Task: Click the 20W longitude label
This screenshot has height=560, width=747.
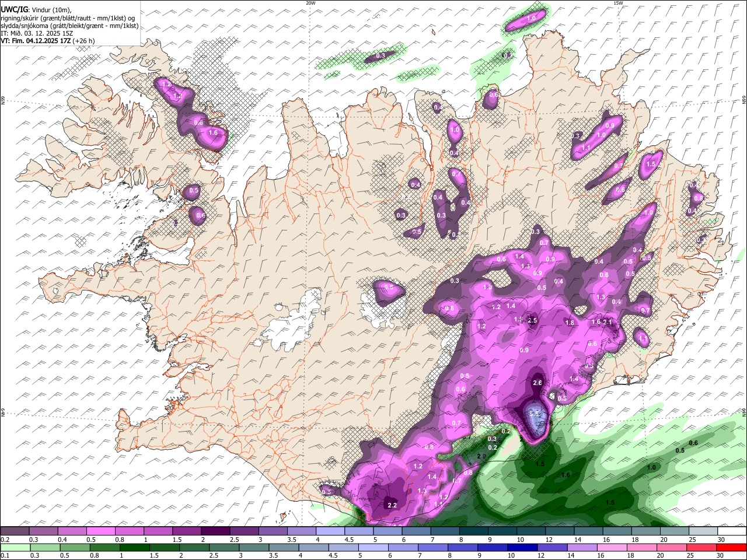Action: pyautogui.click(x=311, y=3)
